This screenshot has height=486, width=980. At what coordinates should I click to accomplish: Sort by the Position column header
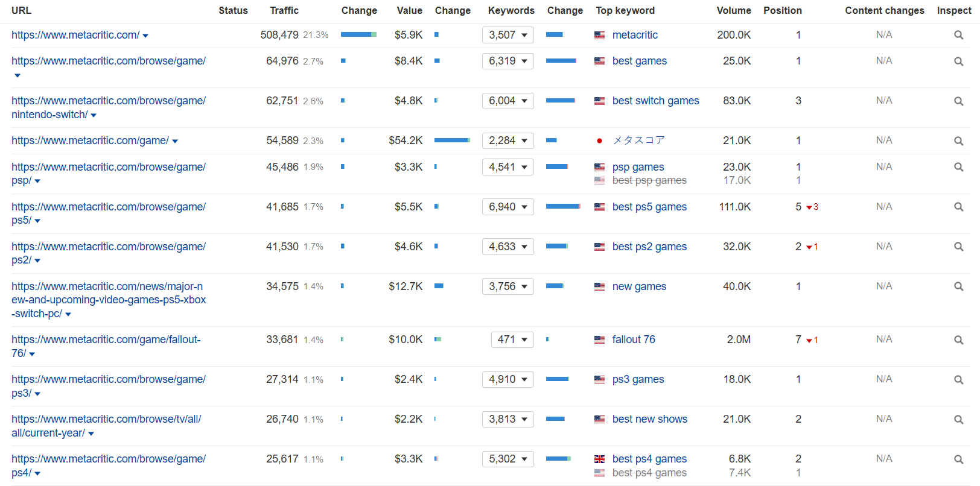coord(783,10)
